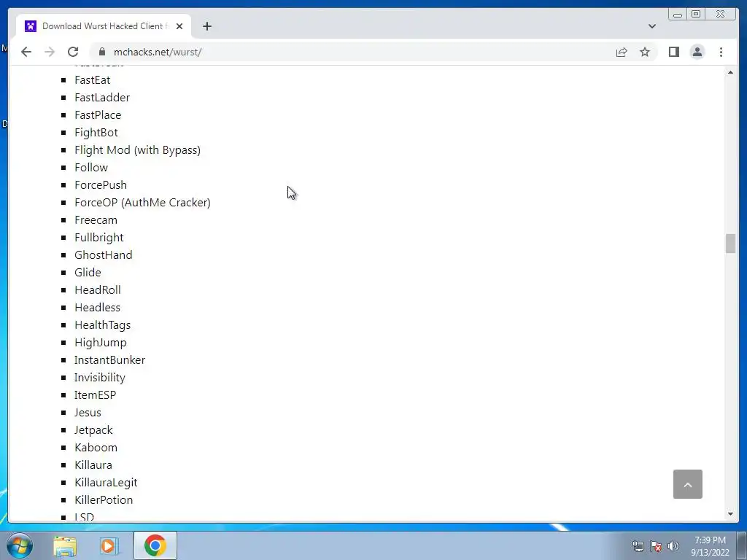This screenshot has height=560, width=747.
Task: Click the Headless list item
Action: click(97, 308)
